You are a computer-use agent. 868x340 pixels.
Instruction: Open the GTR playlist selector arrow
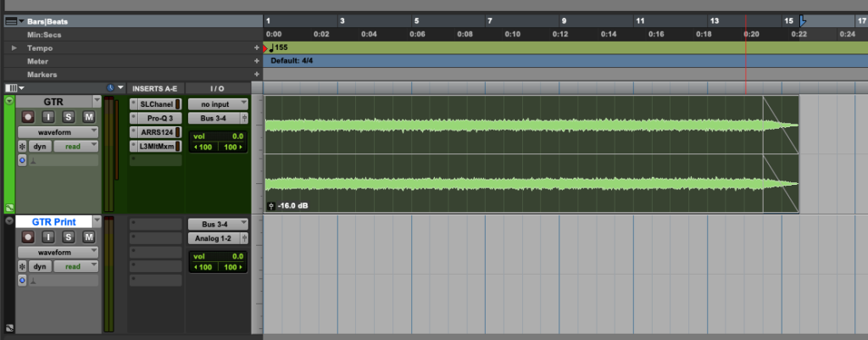click(x=8, y=102)
